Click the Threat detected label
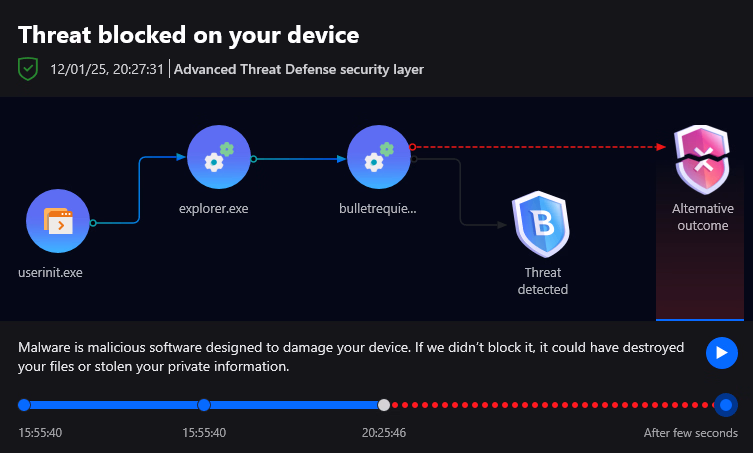This screenshot has height=453, width=753. point(542,281)
